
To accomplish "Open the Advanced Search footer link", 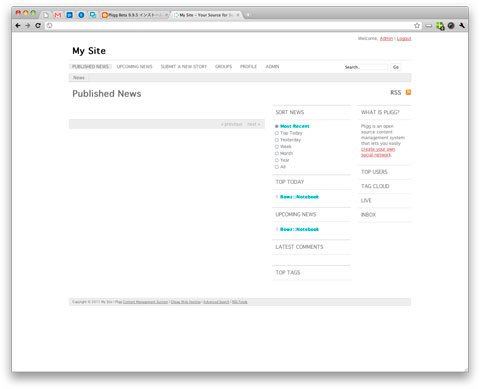I will click(x=216, y=302).
